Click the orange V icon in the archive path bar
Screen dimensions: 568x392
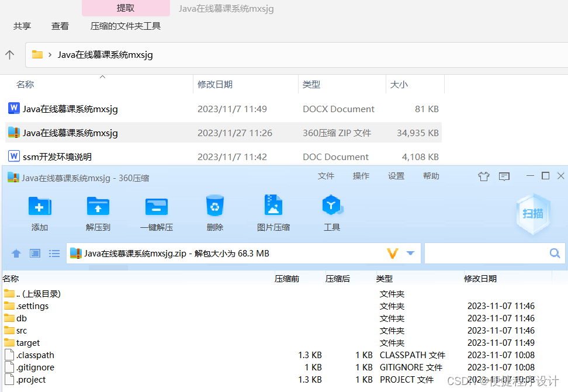393,253
